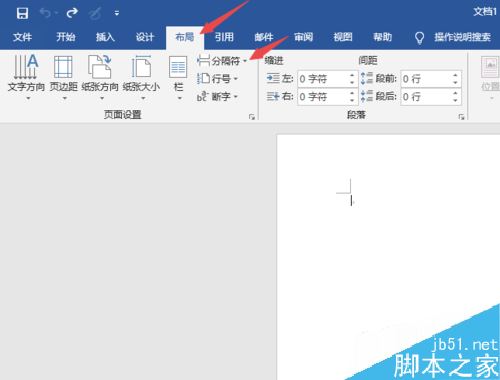Switch to the 帮助 tab
The width and height of the screenshot is (500, 380).
click(382, 37)
